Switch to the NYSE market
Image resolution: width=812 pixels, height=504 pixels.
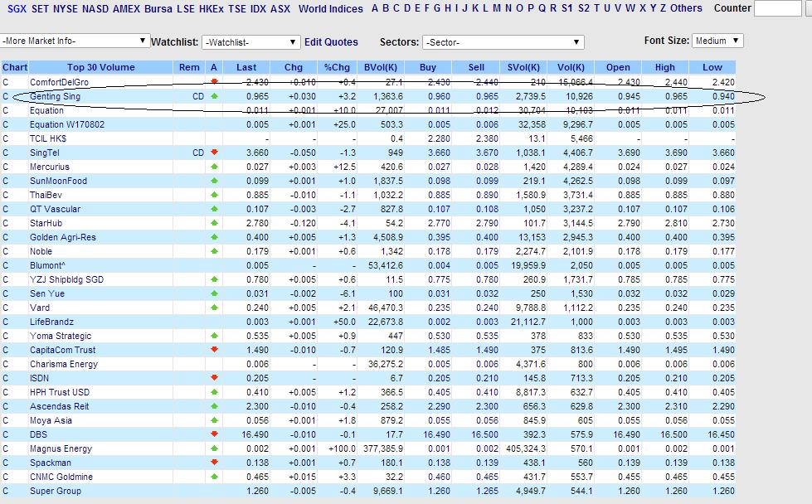click(66, 9)
